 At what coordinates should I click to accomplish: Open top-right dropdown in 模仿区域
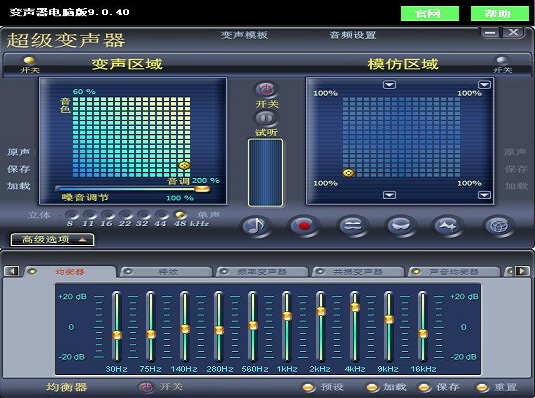pyautogui.click(x=484, y=84)
